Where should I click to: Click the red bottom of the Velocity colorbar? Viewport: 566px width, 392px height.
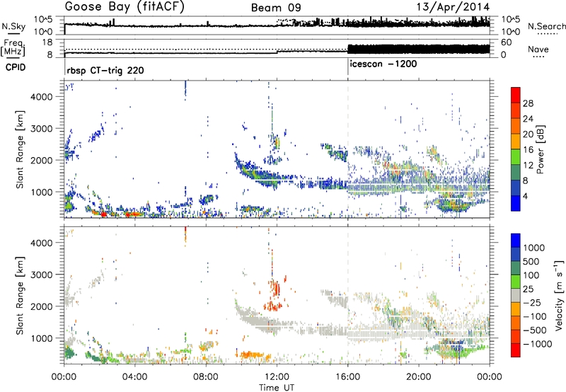pos(516,350)
